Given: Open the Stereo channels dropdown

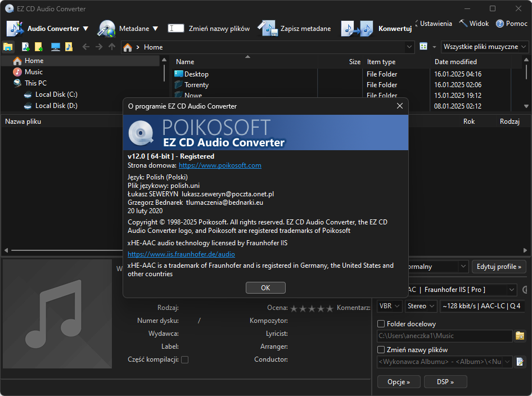Looking at the screenshot, I should coord(421,306).
